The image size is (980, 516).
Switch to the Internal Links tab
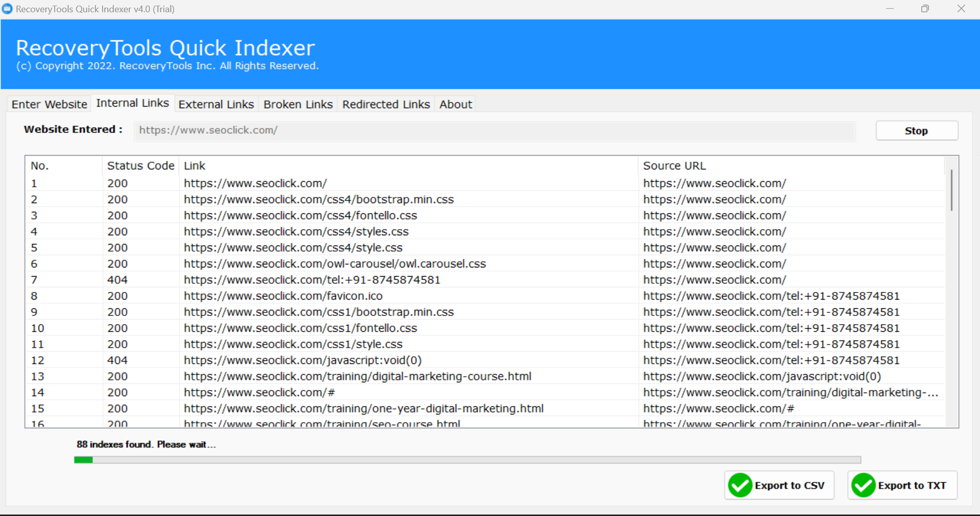tap(133, 103)
